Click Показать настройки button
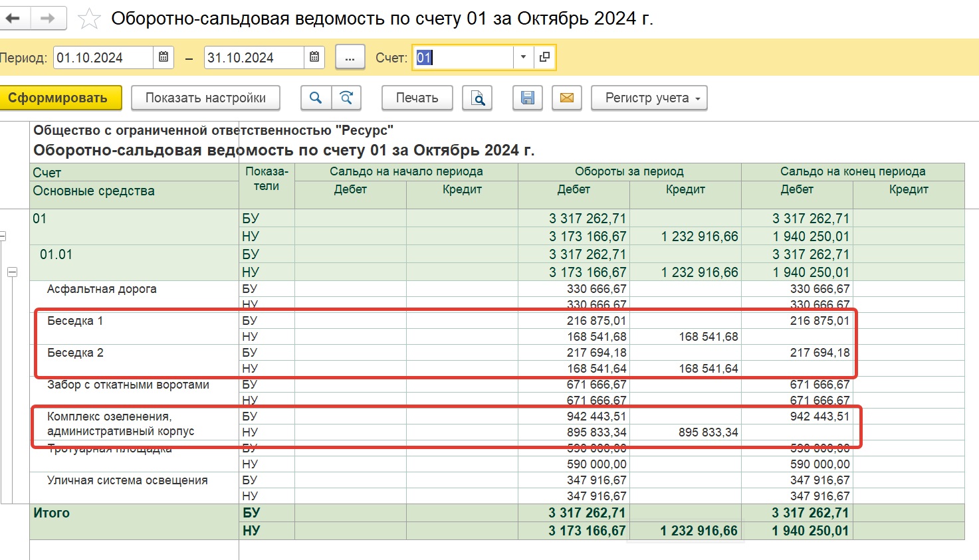Viewport: 979px width, 560px height. tap(205, 98)
